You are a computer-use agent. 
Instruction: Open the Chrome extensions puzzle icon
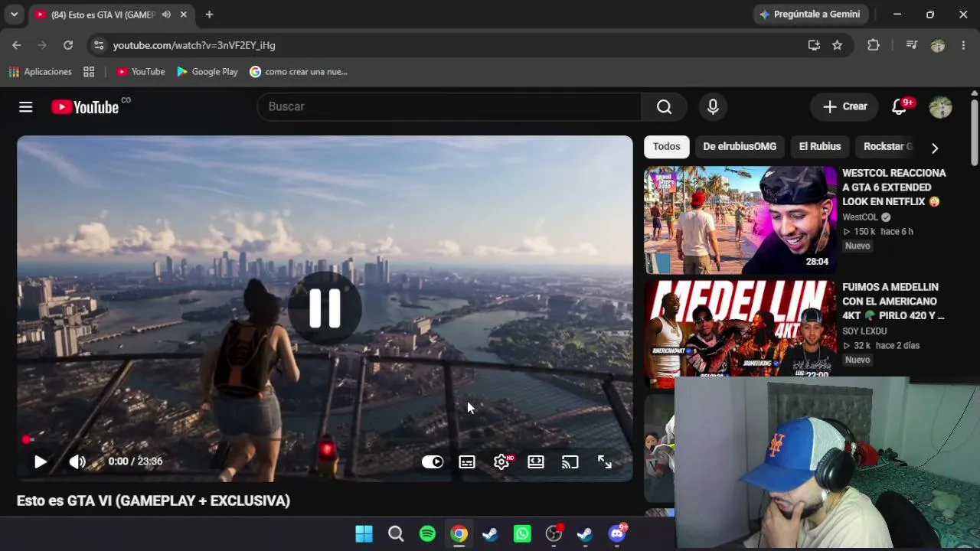(x=874, y=45)
